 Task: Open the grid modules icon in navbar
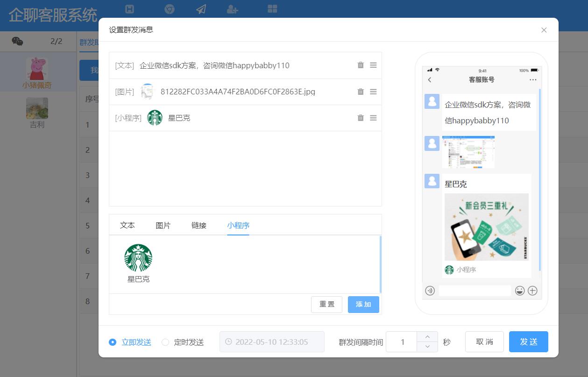coord(272,9)
